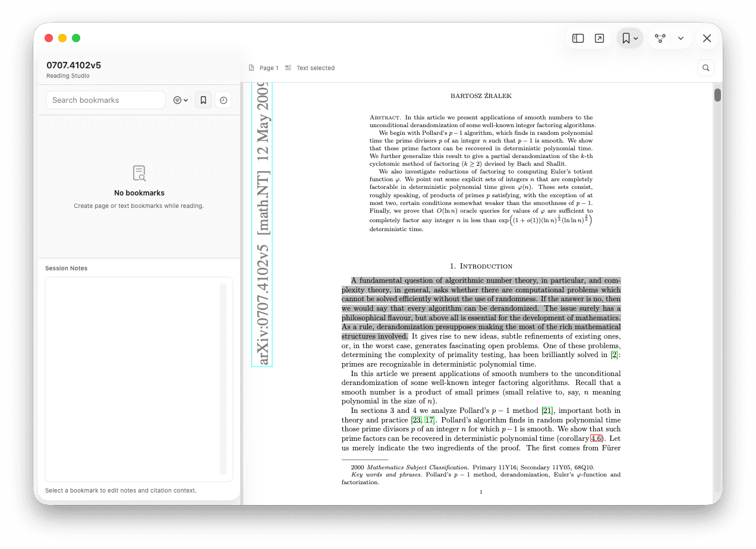Click the Search bookmarks field
Screen dimensions: 756x549
click(x=106, y=100)
